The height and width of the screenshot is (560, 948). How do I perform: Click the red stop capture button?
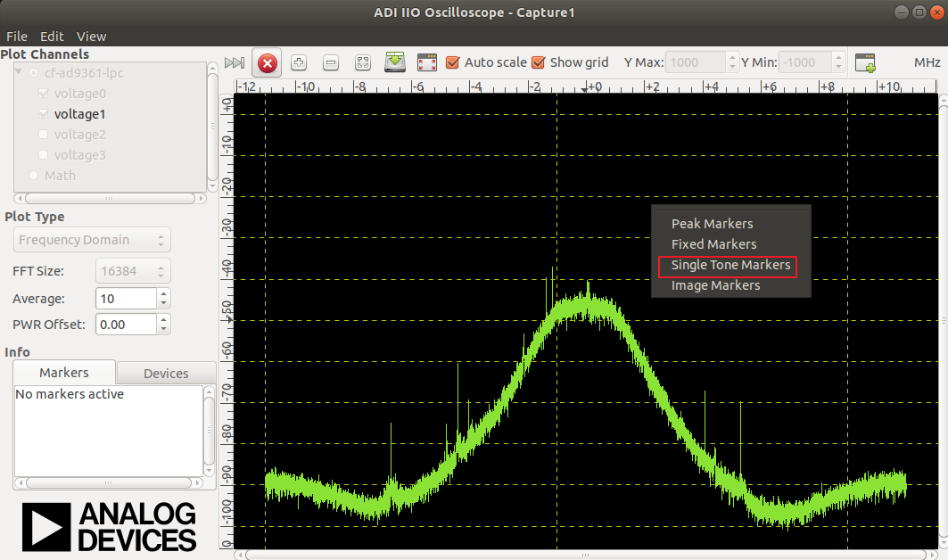tap(267, 63)
